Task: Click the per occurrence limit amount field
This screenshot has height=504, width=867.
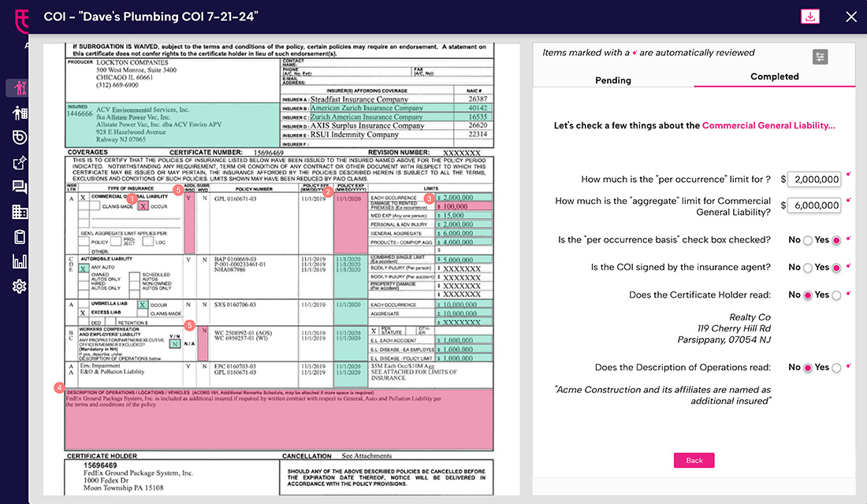Action: (813, 179)
